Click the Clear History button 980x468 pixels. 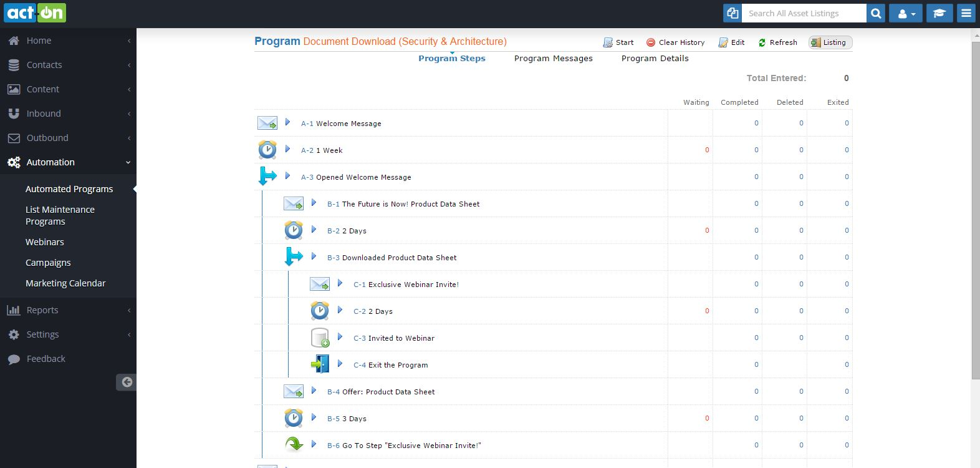pyautogui.click(x=675, y=42)
